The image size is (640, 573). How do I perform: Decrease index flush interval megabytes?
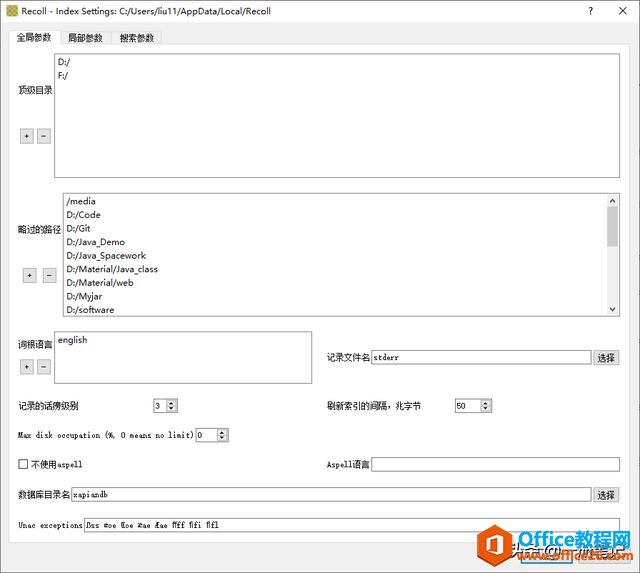point(485,409)
